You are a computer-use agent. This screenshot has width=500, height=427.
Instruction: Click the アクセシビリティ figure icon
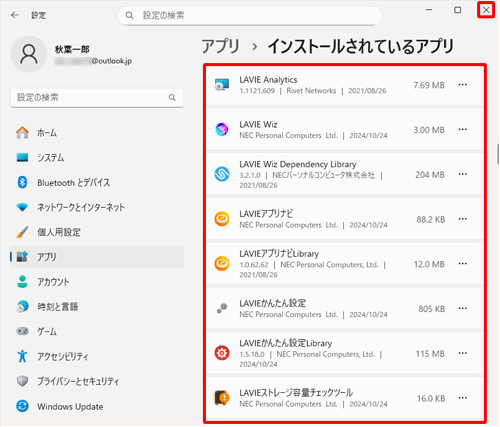point(22,356)
